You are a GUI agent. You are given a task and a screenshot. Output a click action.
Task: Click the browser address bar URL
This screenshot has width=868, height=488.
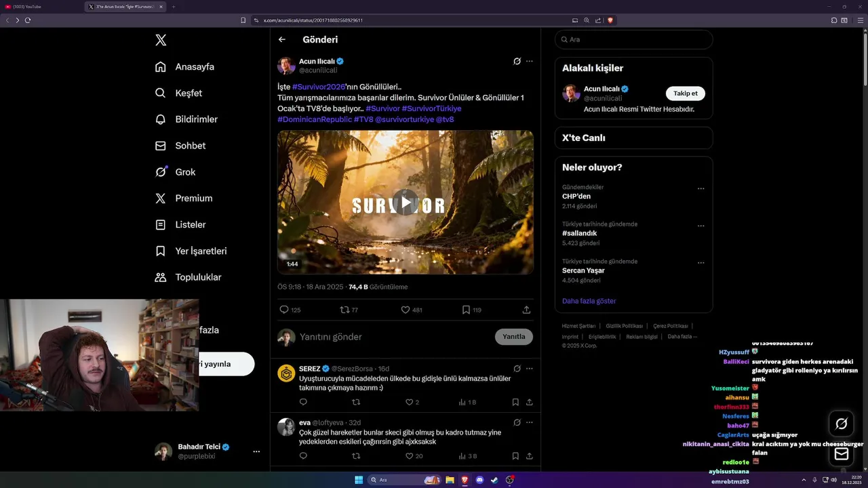click(x=313, y=20)
